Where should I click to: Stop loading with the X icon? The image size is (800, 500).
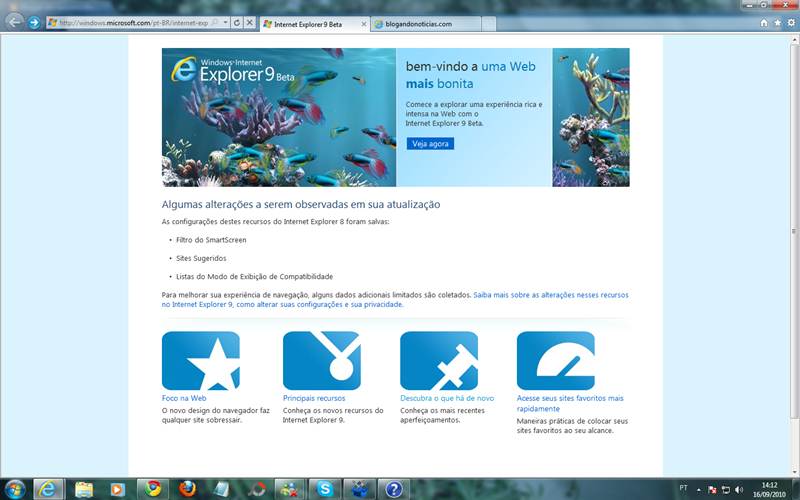click(249, 22)
